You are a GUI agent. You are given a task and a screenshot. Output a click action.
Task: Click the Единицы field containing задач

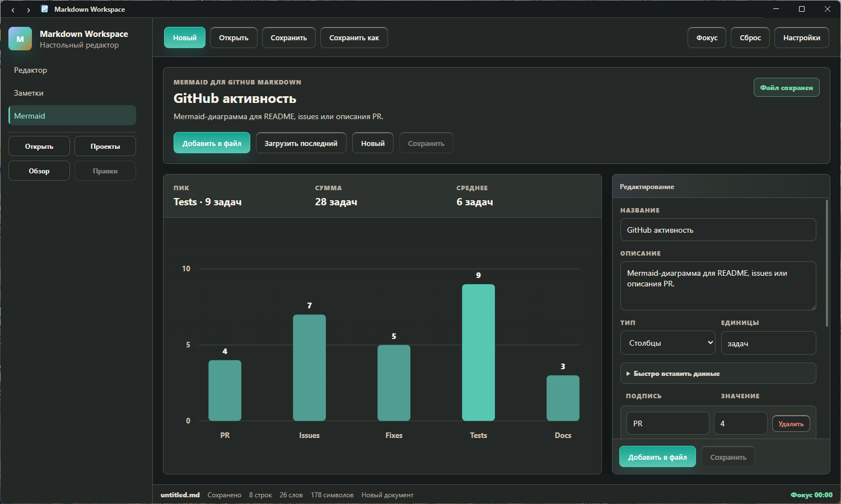[769, 343]
